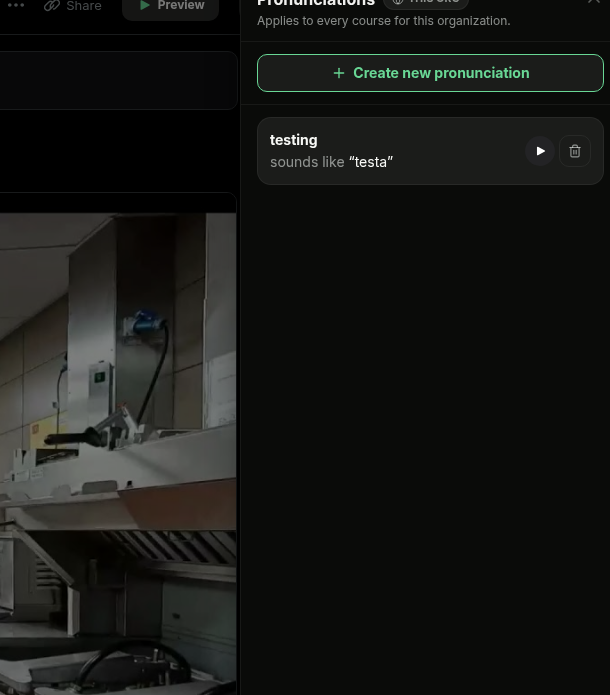Play the "testing" pronunciation audio
610x695 pixels.
point(540,151)
